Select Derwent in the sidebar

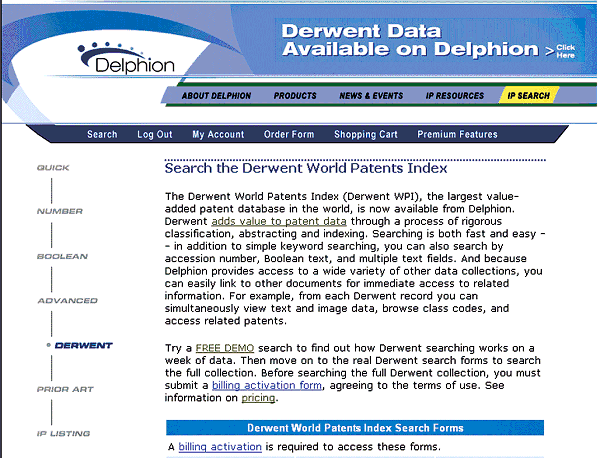tap(83, 346)
